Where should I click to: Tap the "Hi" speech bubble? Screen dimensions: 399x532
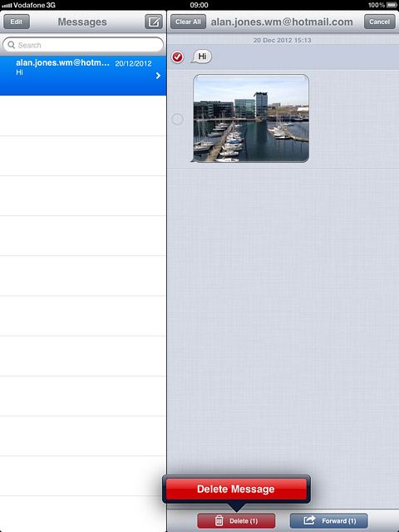tap(202, 57)
